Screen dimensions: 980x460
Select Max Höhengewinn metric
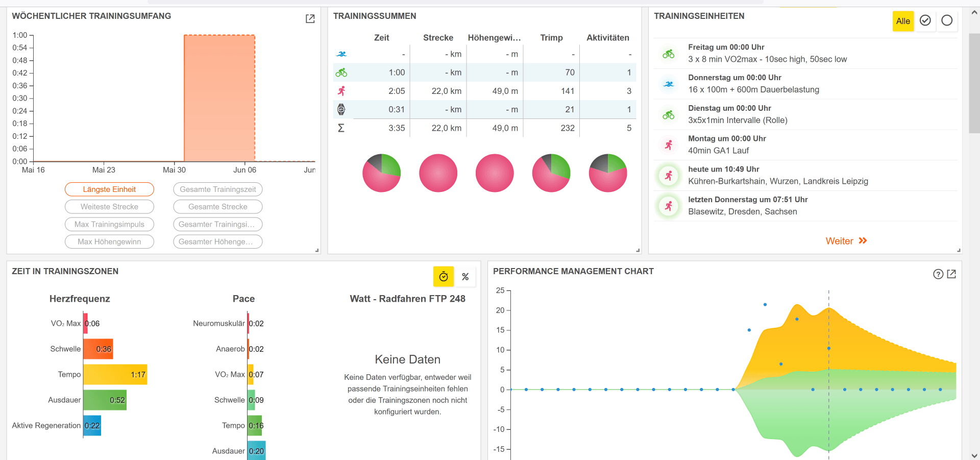pyautogui.click(x=109, y=241)
